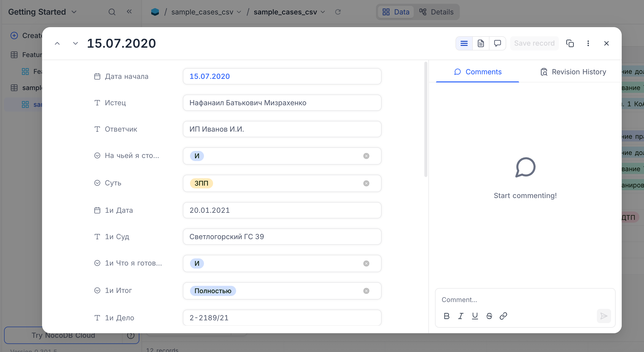Image resolution: width=644 pixels, height=352 pixels.
Task: Toggle italic in comment editor
Action: coord(461,316)
